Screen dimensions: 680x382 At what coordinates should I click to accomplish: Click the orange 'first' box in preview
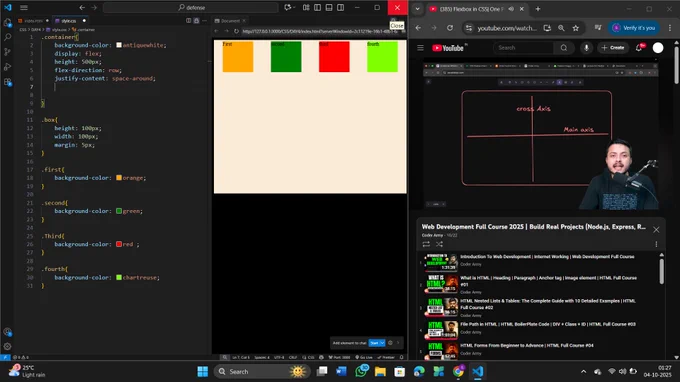238,56
